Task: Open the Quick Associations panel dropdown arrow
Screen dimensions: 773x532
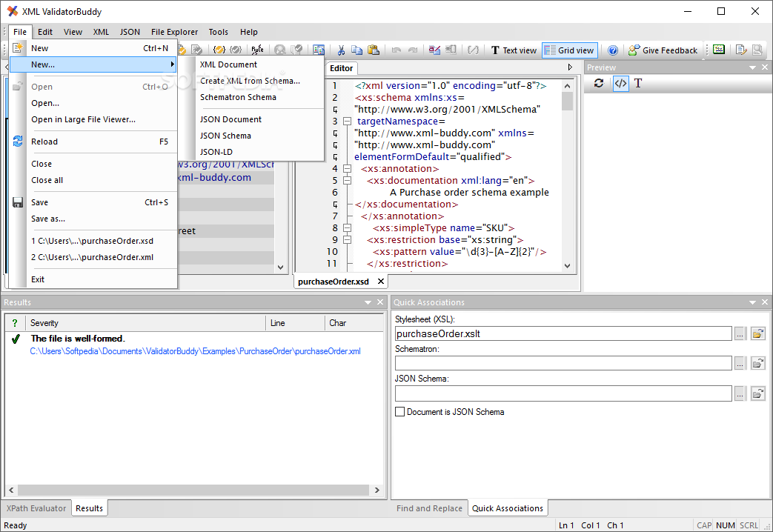Action: 752,302
